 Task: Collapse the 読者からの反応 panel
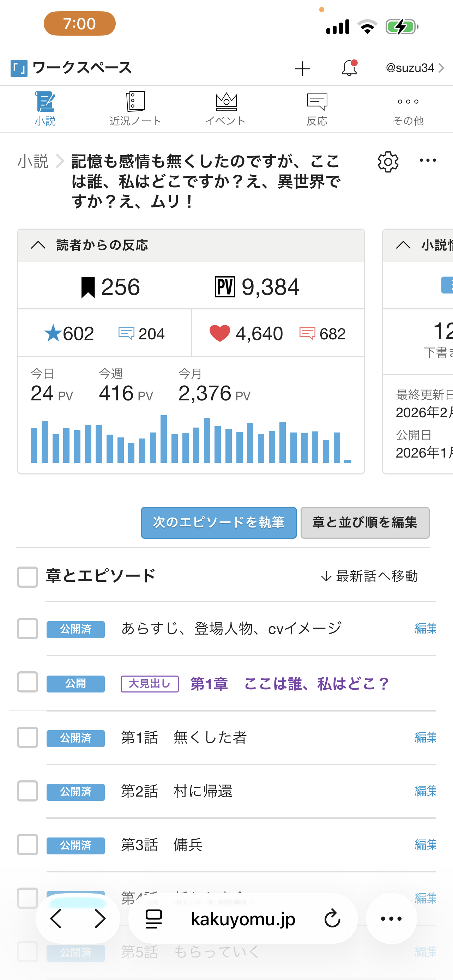38,245
